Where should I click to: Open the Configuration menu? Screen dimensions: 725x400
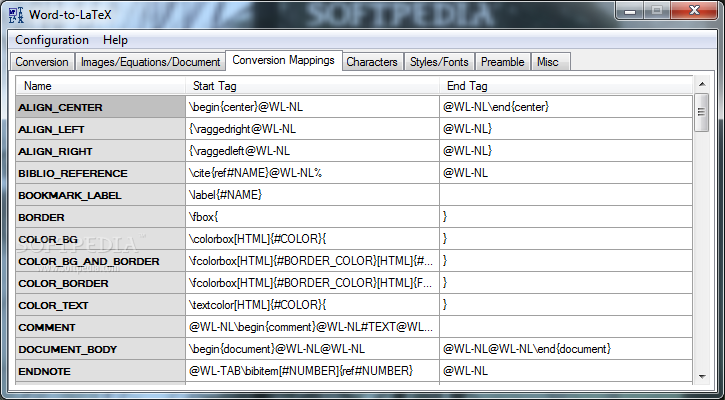52,40
